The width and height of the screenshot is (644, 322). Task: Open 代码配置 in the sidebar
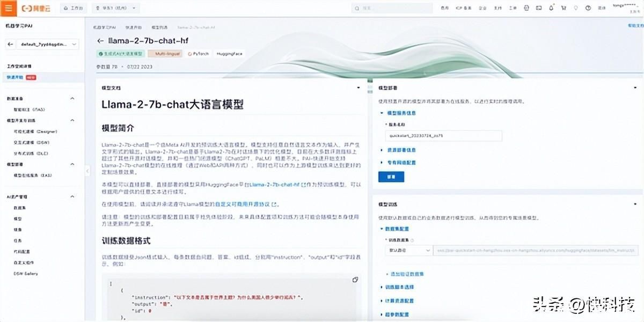pyautogui.click(x=21, y=251)
